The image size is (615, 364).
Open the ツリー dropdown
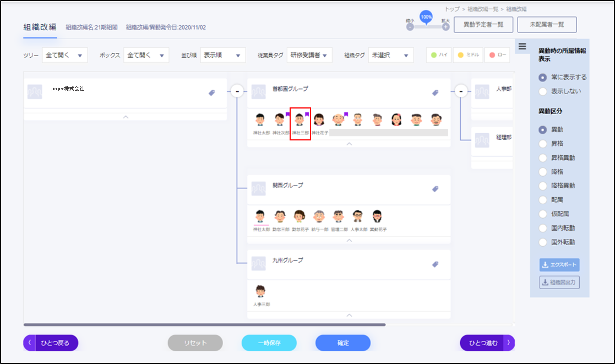(x=65, y=55)
